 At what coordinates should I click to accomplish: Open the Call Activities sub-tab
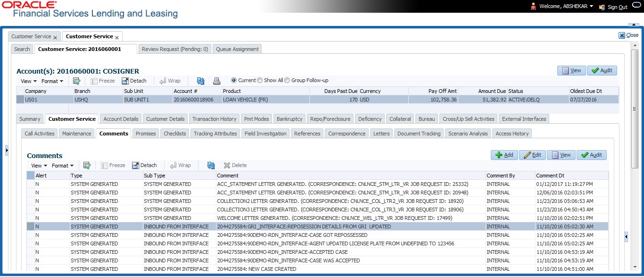pyautogui.click(x=40, y=134)
